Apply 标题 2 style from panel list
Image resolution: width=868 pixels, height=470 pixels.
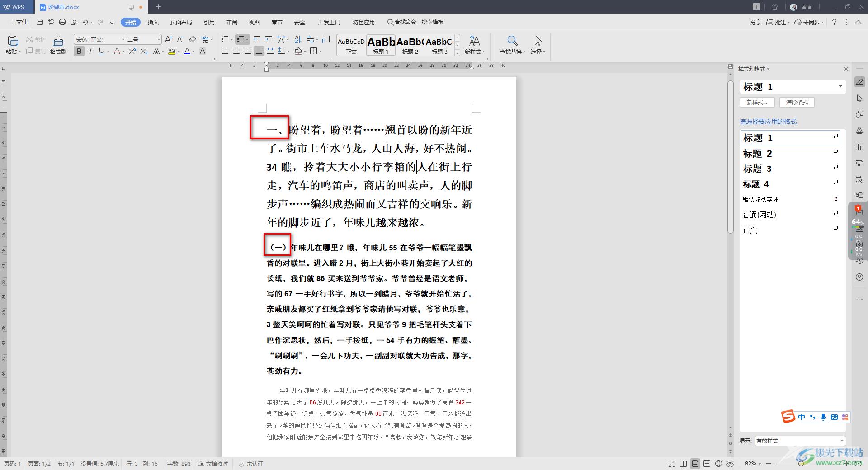tap(790, 154)
